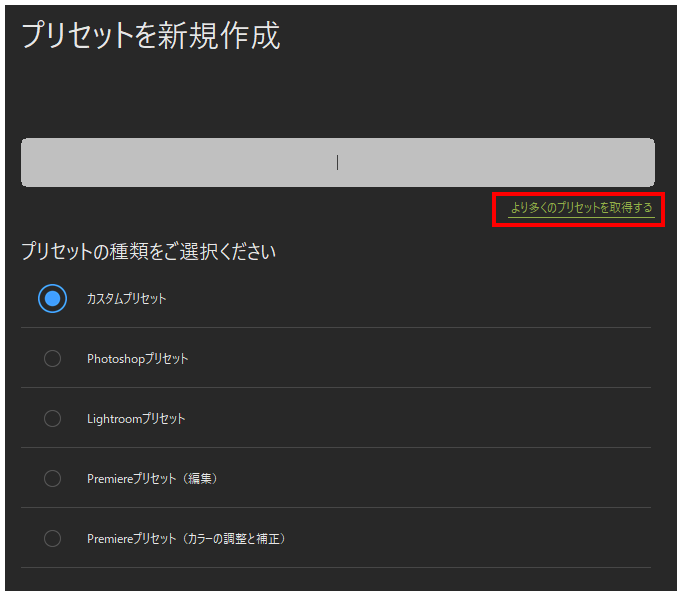Click the Lightroomプリセット label text
The height and width of the screenshot is (594, 682).
136,419
